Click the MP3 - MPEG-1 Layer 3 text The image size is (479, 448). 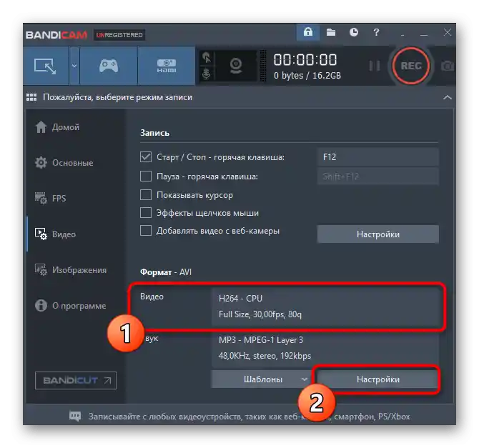click(x=261, y=340)
